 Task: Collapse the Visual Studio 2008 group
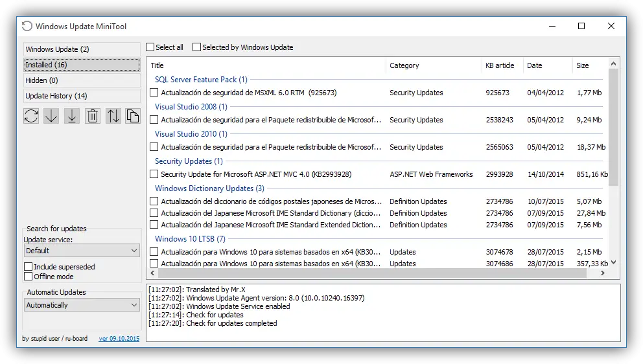[x=191, y=107]
